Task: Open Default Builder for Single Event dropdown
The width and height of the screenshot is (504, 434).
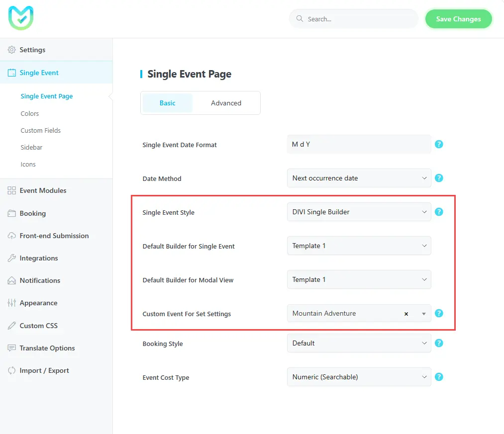Action: (359, 246)
